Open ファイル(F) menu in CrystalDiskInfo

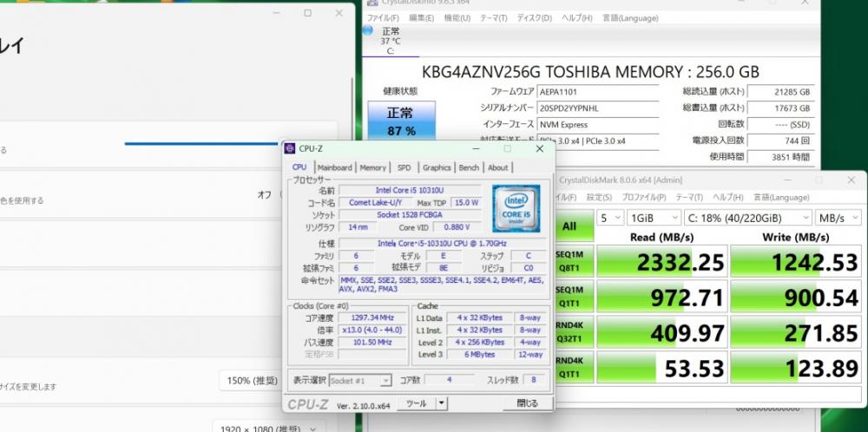tap(383, 17)
